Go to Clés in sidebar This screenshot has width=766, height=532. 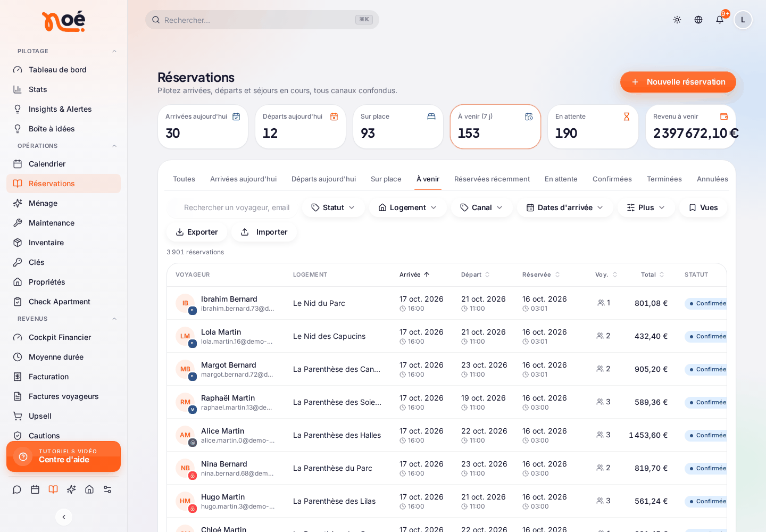point(63,262)
